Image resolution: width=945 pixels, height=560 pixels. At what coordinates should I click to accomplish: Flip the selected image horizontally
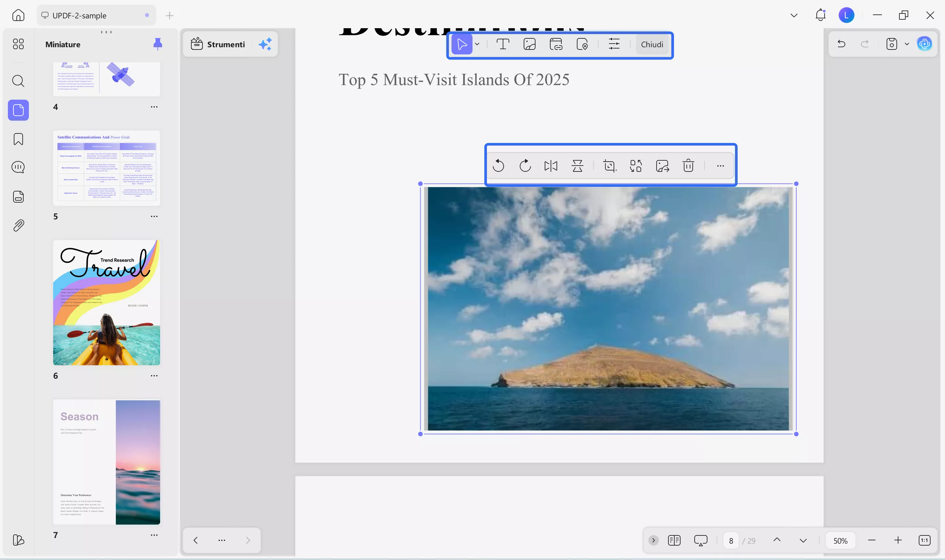(551, 165)
